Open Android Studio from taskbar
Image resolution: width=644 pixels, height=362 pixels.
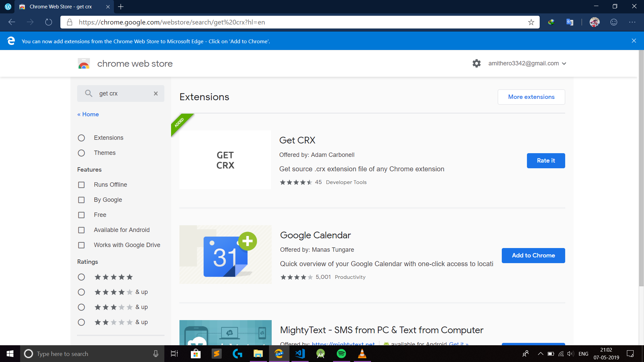tap(321, 354)
